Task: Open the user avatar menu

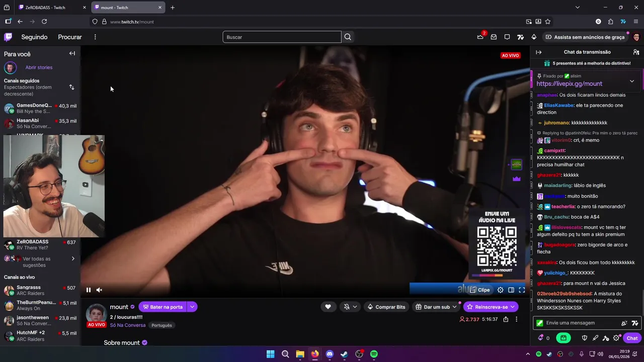Action: coord(636,37)
